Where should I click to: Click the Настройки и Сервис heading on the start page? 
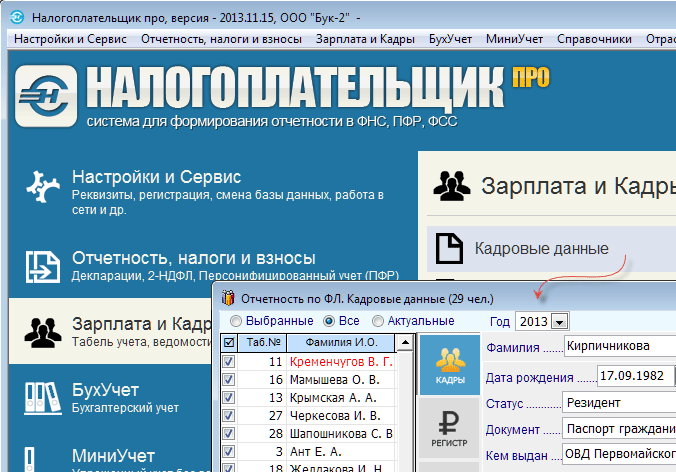click(156, 177)
